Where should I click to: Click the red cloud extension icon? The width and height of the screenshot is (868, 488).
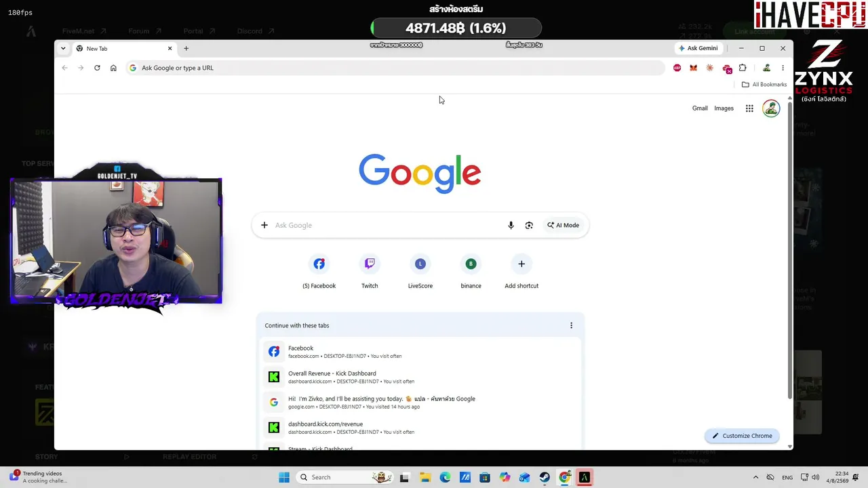727,68
